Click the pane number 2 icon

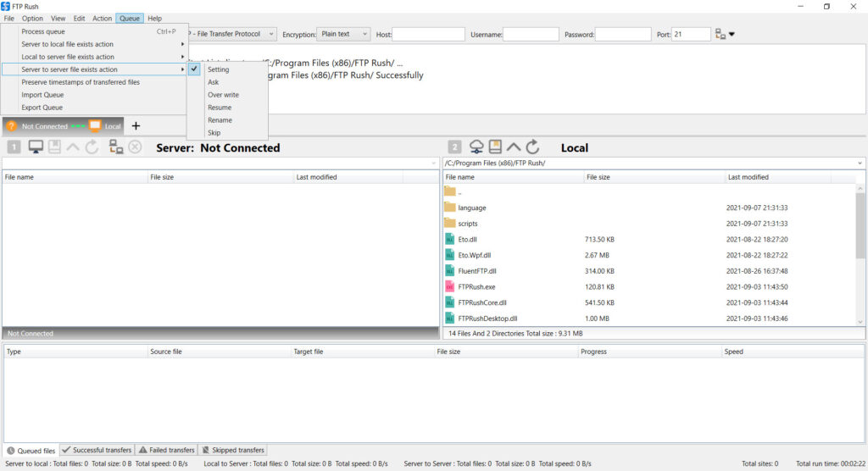pos(454,147)
